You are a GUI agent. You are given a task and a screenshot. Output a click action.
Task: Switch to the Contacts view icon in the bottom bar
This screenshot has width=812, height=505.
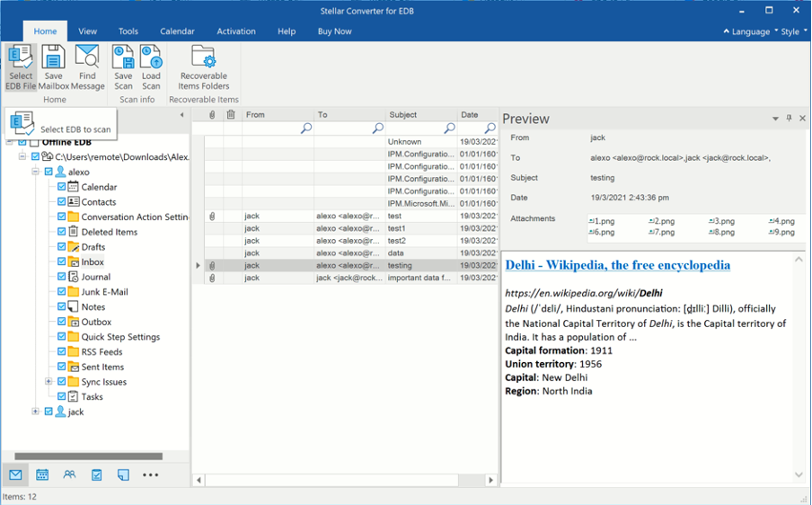pyautogui.click(x=69, y=474)
